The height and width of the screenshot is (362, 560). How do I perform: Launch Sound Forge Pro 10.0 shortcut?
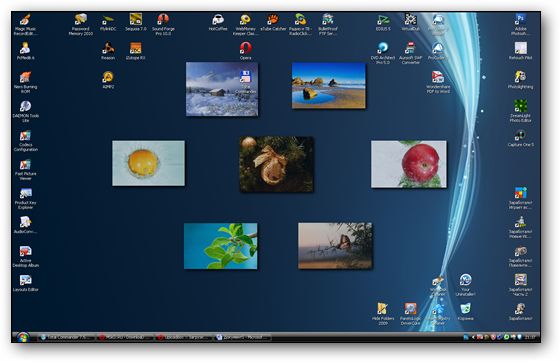[x=163, y=24]
